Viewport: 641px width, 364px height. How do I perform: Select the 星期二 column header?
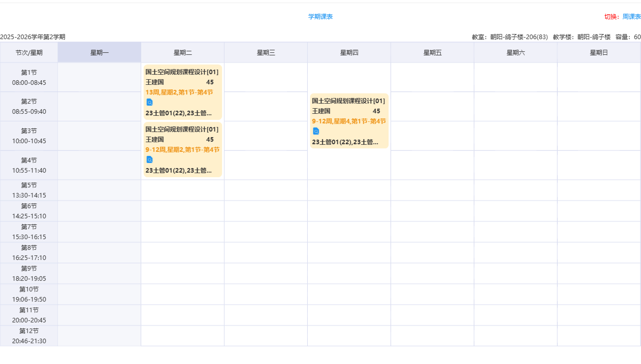pos(182,53)
